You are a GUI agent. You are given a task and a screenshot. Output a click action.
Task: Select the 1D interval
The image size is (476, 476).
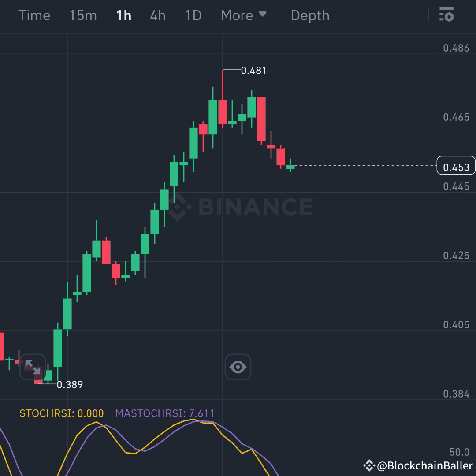coord(192,15)
